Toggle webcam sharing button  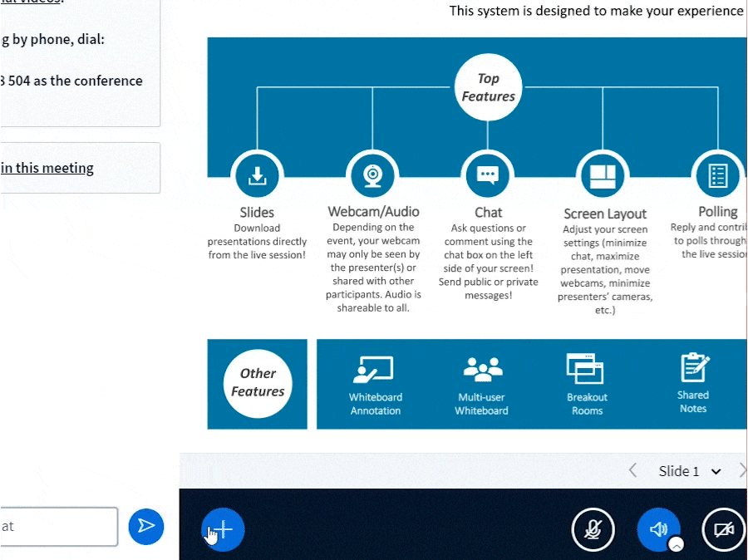[x=723, y=529]
